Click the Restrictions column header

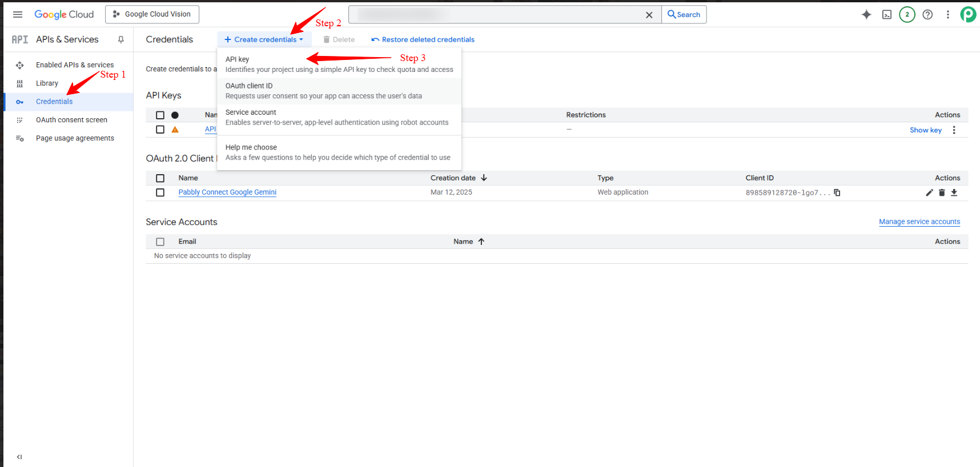(x=586, y=115)
